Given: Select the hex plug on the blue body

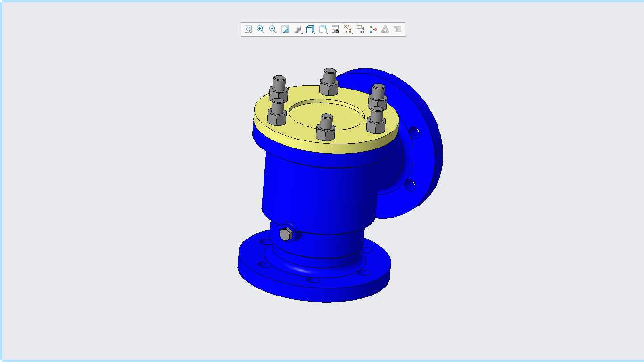Looking at the screenshot, I should 285,234.
